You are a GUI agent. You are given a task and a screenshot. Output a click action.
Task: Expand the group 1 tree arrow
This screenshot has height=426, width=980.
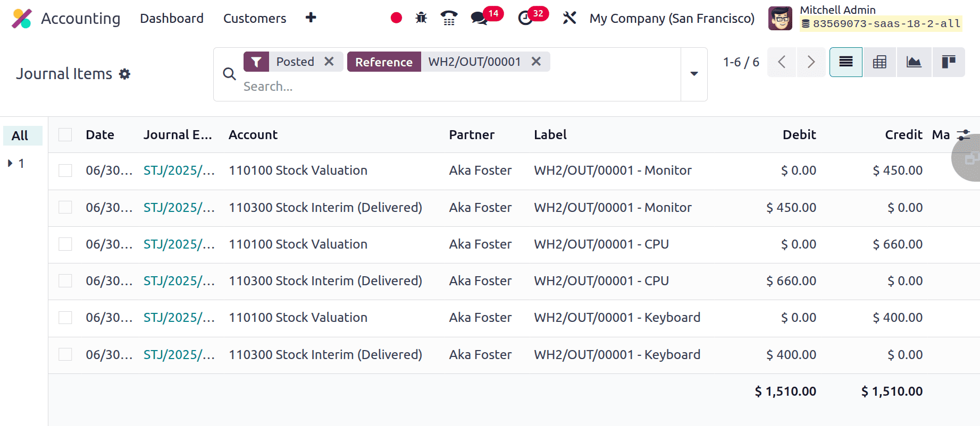point(10,163)
